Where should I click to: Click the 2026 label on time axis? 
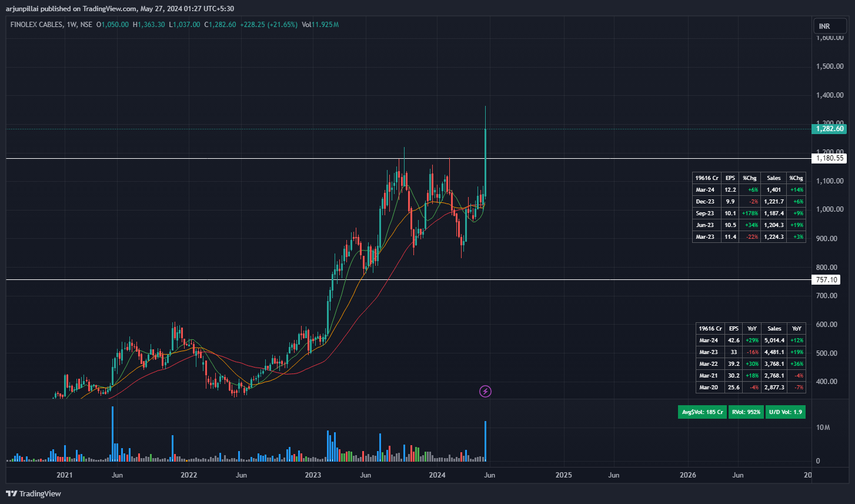coord(687,475)
